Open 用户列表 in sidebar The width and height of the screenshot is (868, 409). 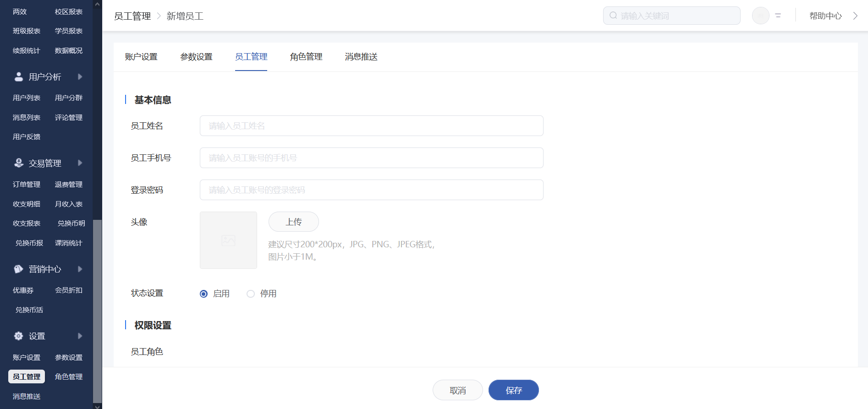pyautogui.click(x=27, y=98)
